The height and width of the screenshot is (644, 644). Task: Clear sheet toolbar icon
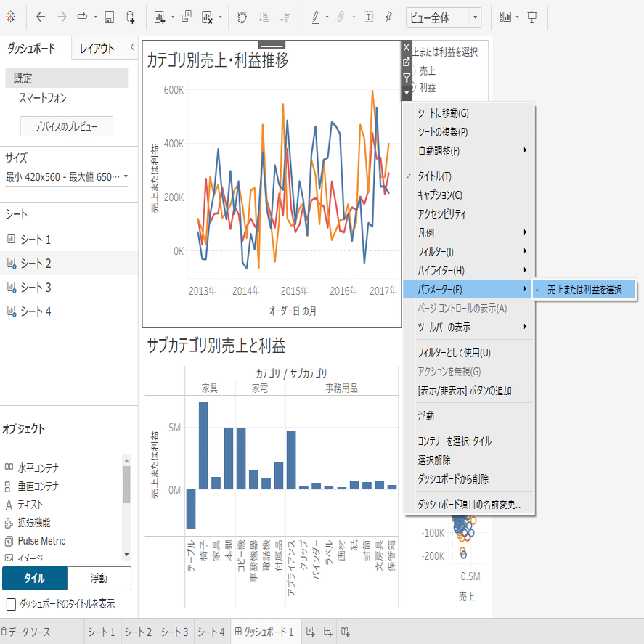click(208, 17)
